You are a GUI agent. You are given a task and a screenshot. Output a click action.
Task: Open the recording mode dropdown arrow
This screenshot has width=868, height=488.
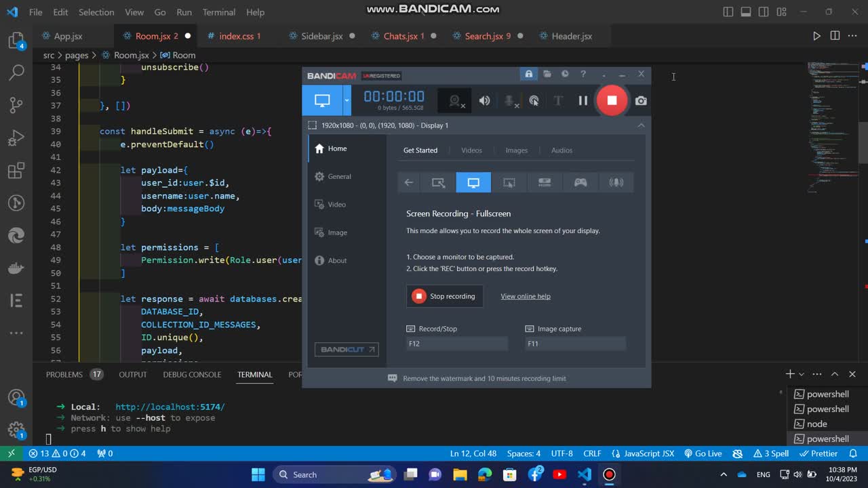[x=347, y=100]
